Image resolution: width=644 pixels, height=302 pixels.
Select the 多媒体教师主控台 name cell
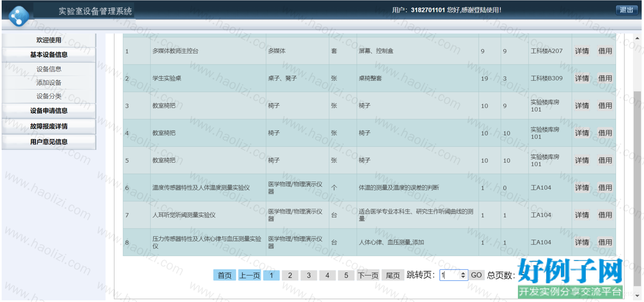[208, 51]
